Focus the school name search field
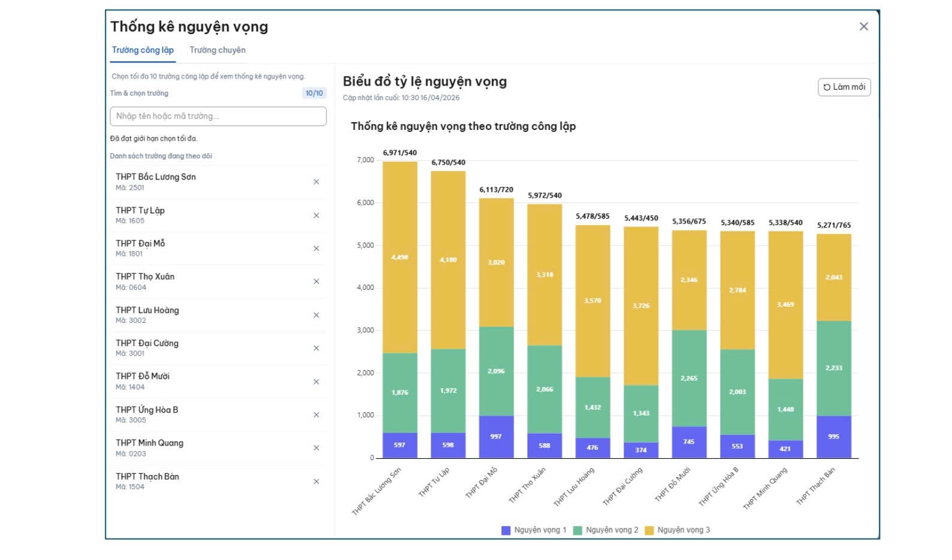This screenshot has width=952, height=560. click(x=218, y=116)
